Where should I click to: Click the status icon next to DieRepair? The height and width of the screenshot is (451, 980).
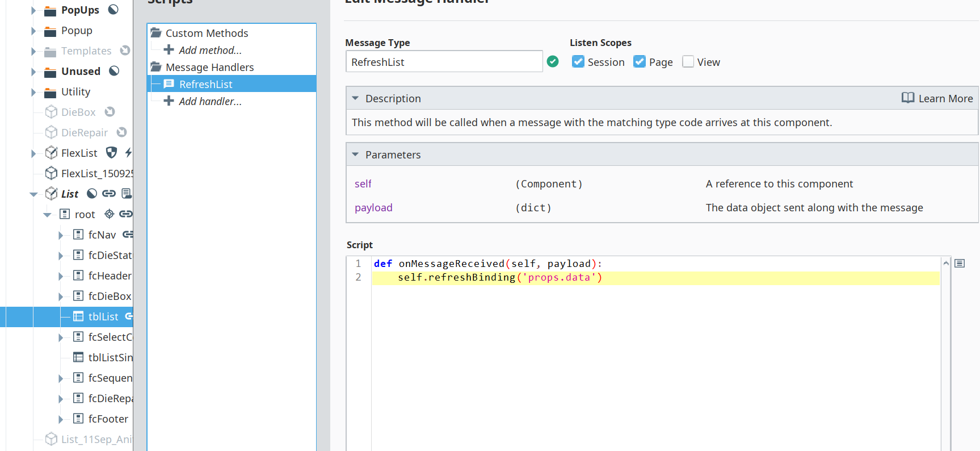click(121, 132)
